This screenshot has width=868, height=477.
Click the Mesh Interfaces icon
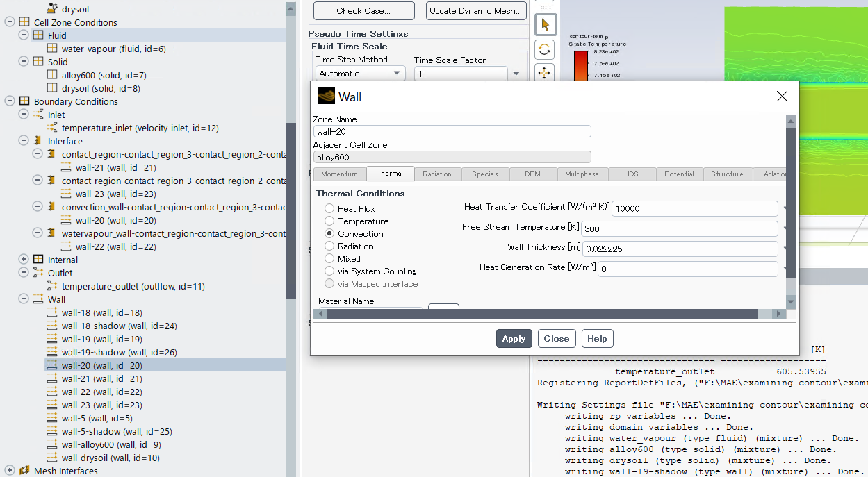click(x=24, y=471)
